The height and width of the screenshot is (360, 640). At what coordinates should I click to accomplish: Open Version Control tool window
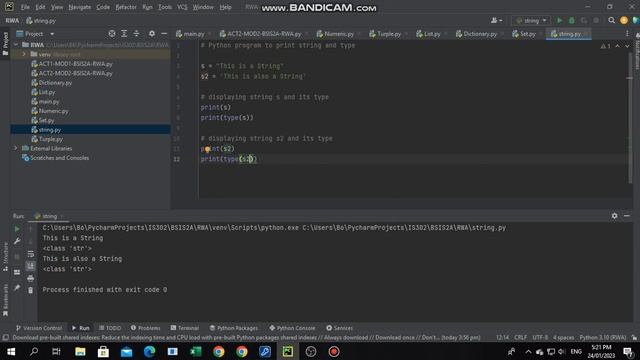pos(39,328)
